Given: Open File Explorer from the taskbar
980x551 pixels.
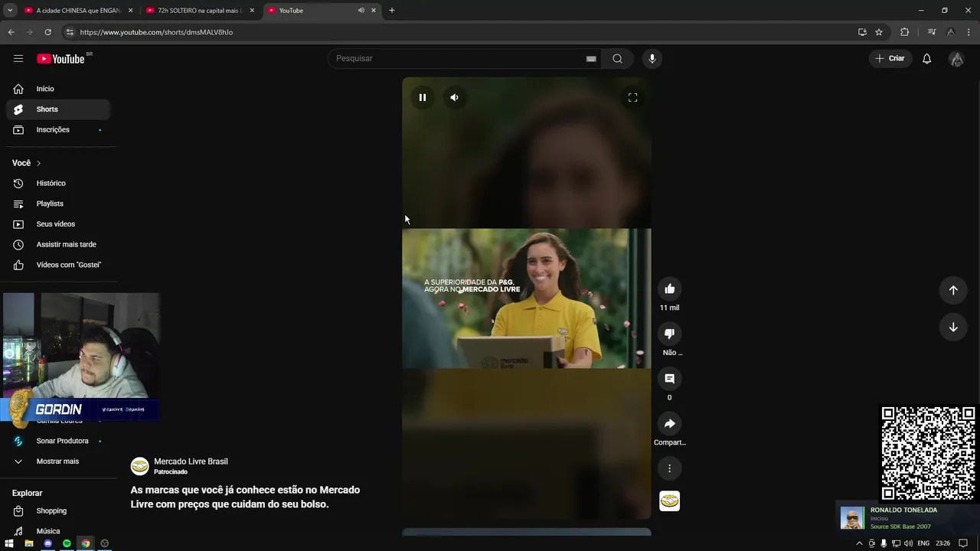Looking at the screenshot, I should [x=29, y=543].
